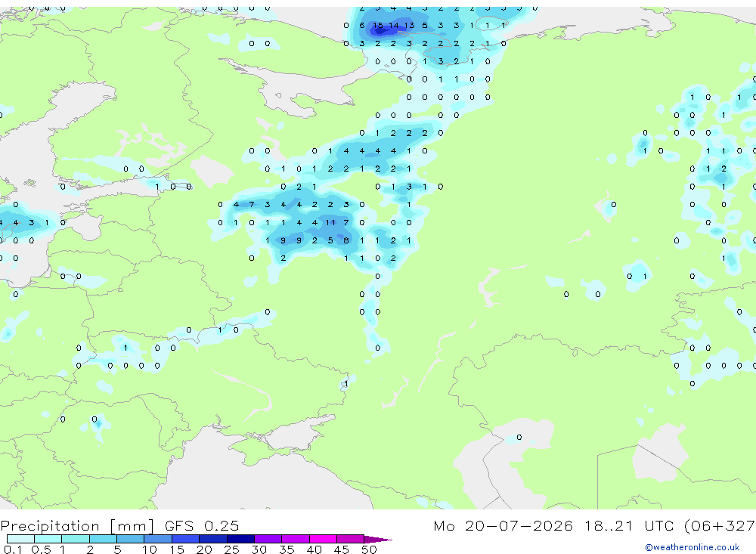
Task: Click the 2–5 mm legend color box
Action: pyautogui.click(x=103, y=539)
